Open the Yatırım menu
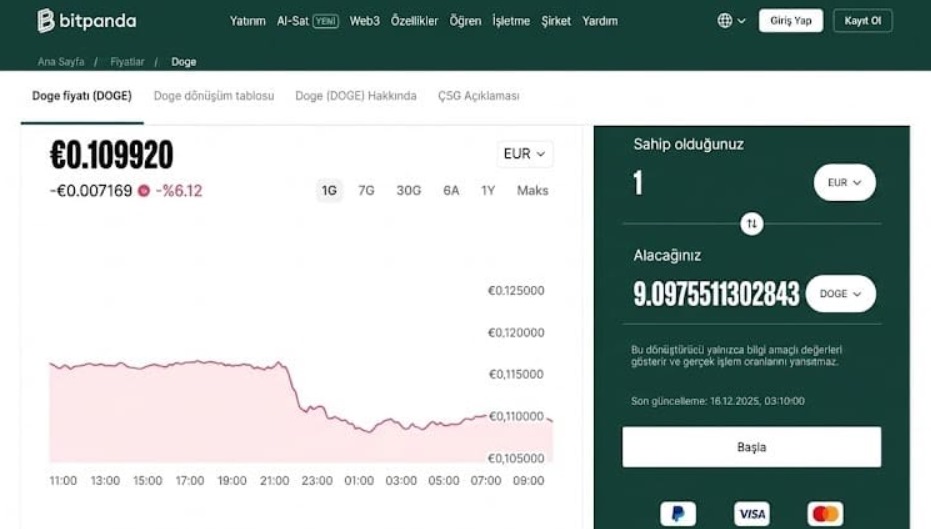This screenshot has width=931, height=529. 248,21
